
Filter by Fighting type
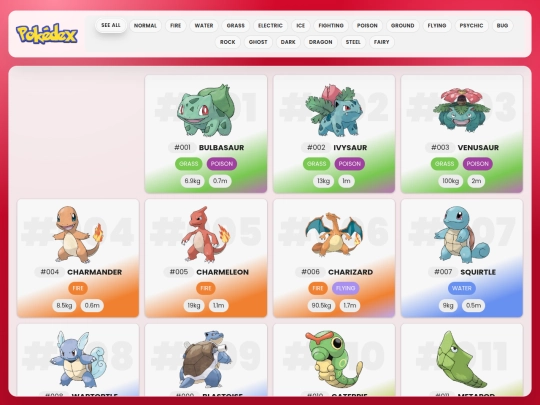tap(331, 25)
